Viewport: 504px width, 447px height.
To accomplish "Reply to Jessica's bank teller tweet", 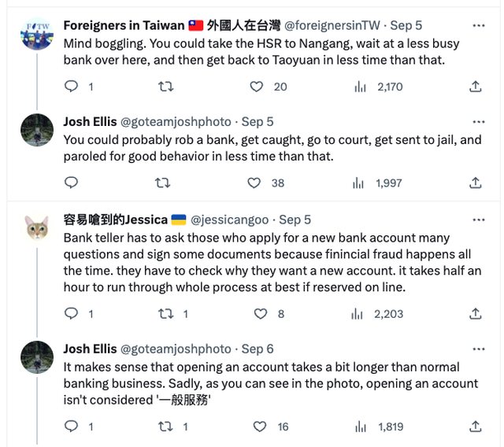I will [72, 313].
